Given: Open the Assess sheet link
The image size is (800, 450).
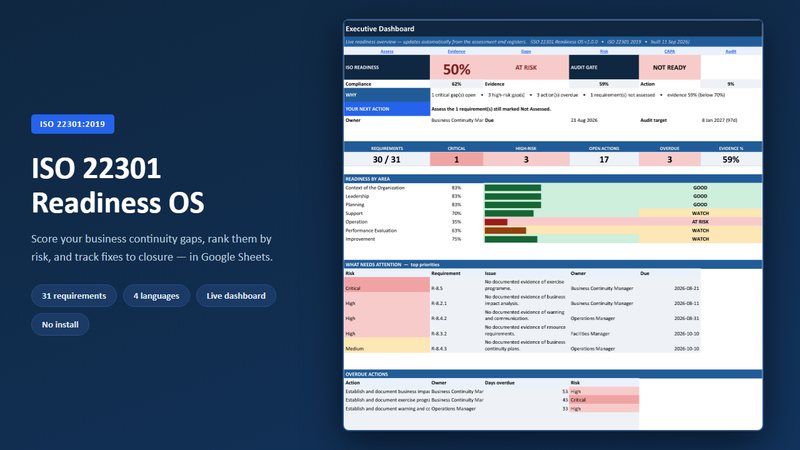Looking at the screenshot, I should tap(387, 52).
